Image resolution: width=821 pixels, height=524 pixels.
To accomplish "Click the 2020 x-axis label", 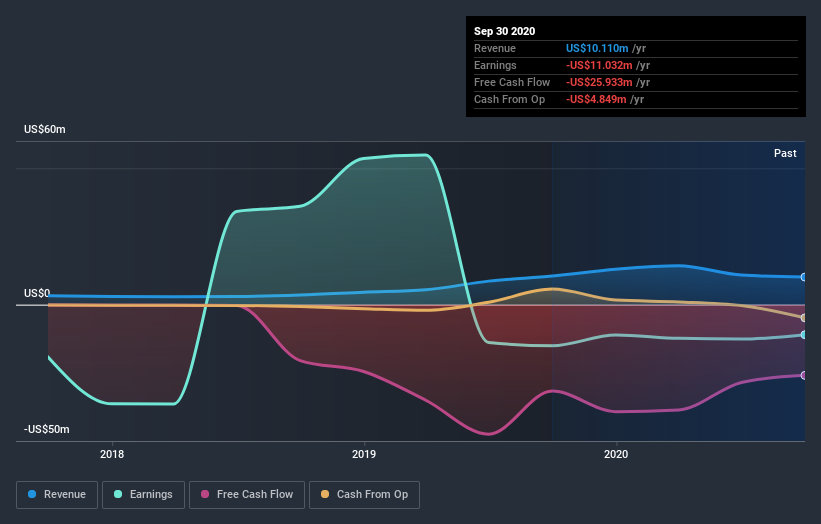I will 616,454.
